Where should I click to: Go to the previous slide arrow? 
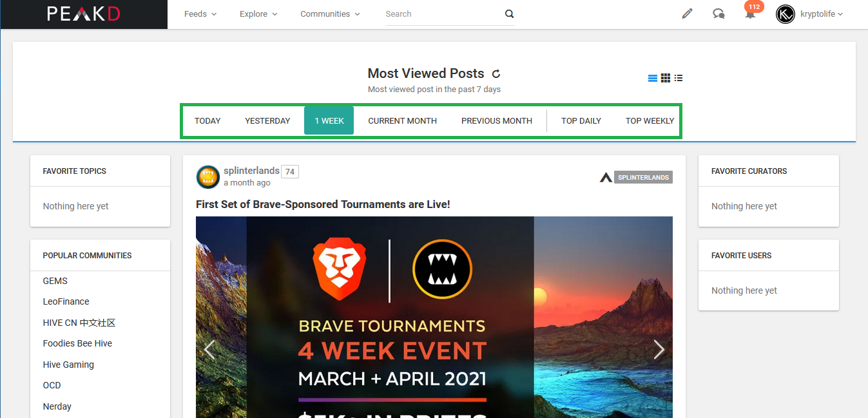[209, 349]
